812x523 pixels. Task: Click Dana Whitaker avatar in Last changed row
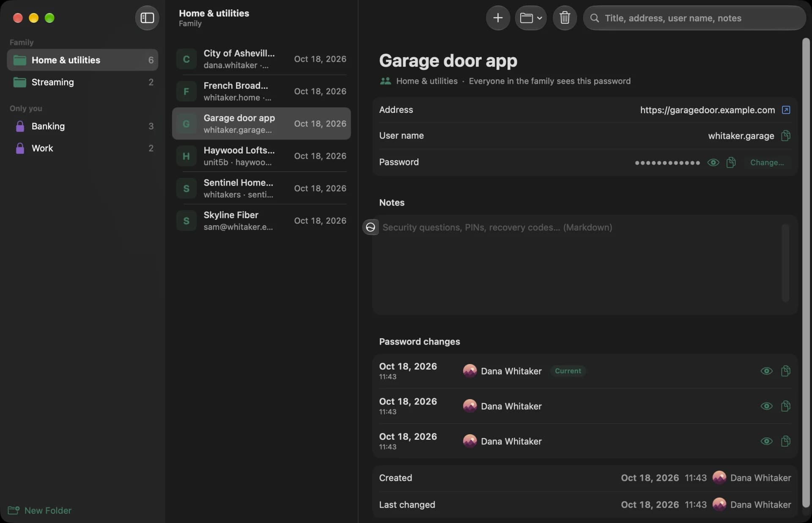click(719, 504)
